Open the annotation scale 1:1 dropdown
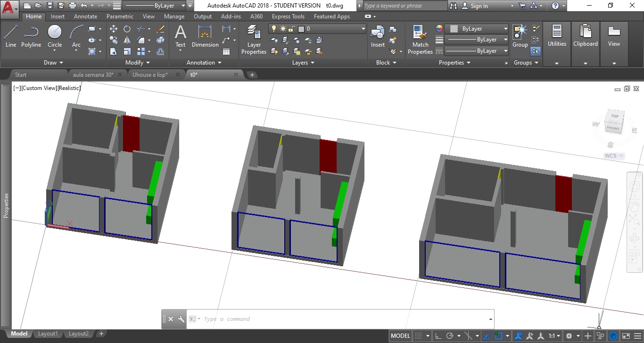 click(x=554, y=336)
